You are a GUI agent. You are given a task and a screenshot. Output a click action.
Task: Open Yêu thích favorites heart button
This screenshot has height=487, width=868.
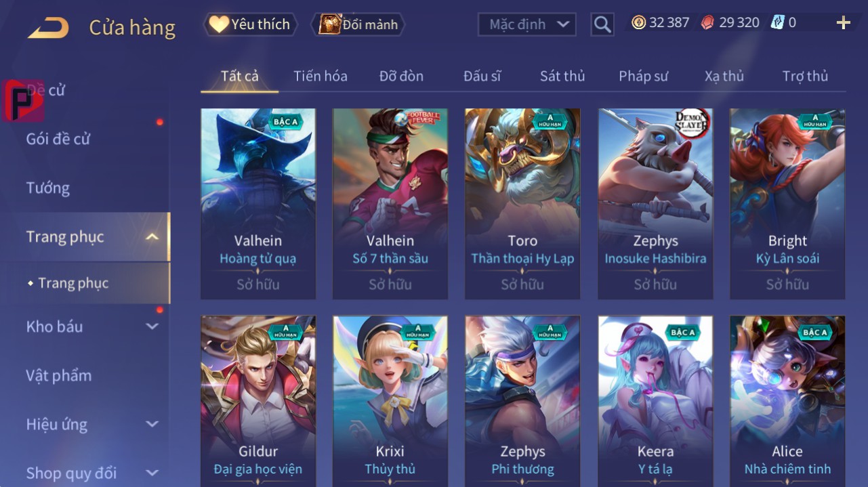[x=250, y=24]
